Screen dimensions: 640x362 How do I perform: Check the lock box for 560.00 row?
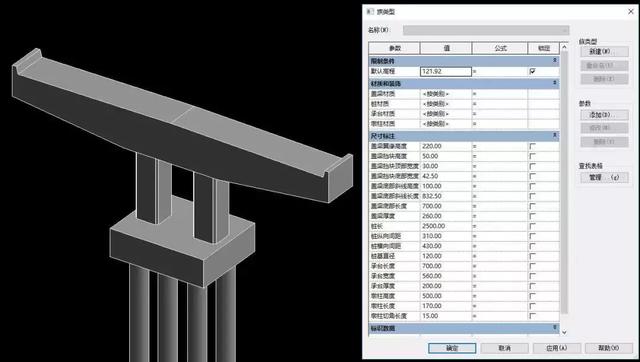(x=532, y=276)
